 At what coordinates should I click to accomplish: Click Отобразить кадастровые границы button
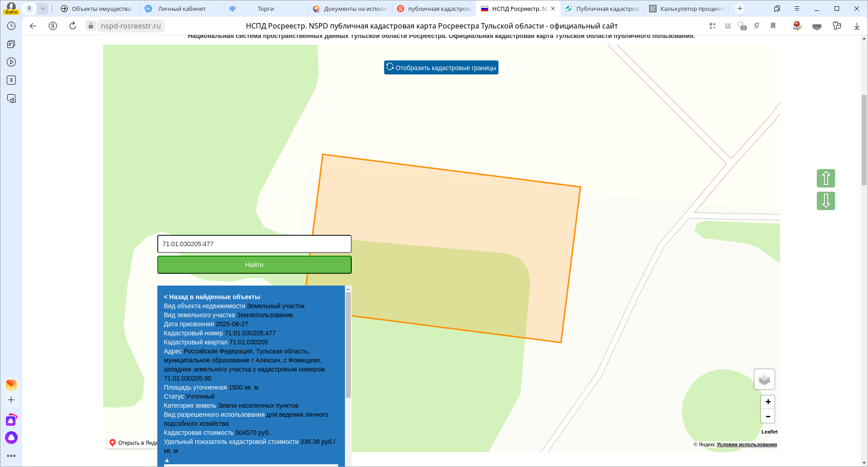tap(441, 67)
